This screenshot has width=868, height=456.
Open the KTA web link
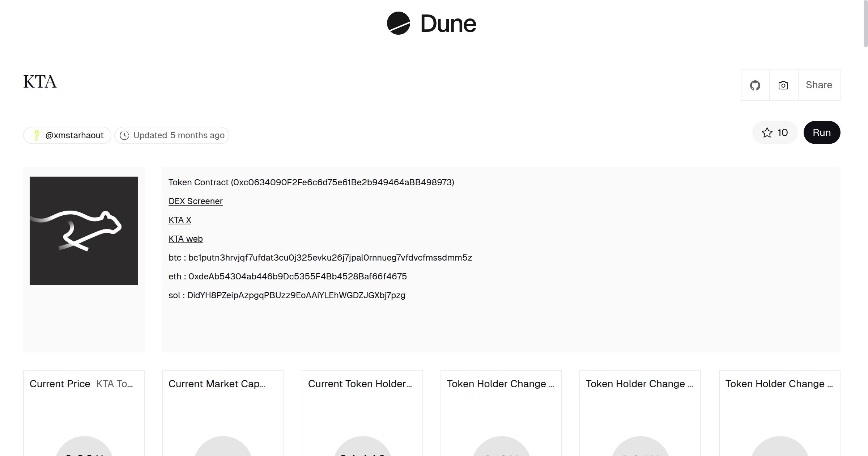tap(186, 239)
